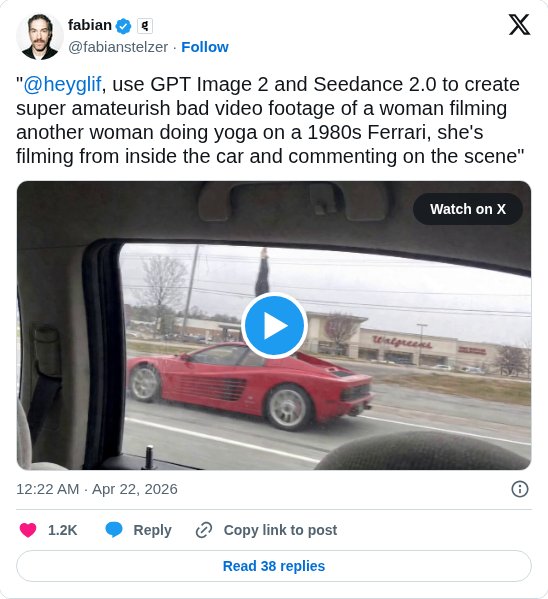Click the 1.2K likes count
548x599 pixels.
[x=62, y=530]
